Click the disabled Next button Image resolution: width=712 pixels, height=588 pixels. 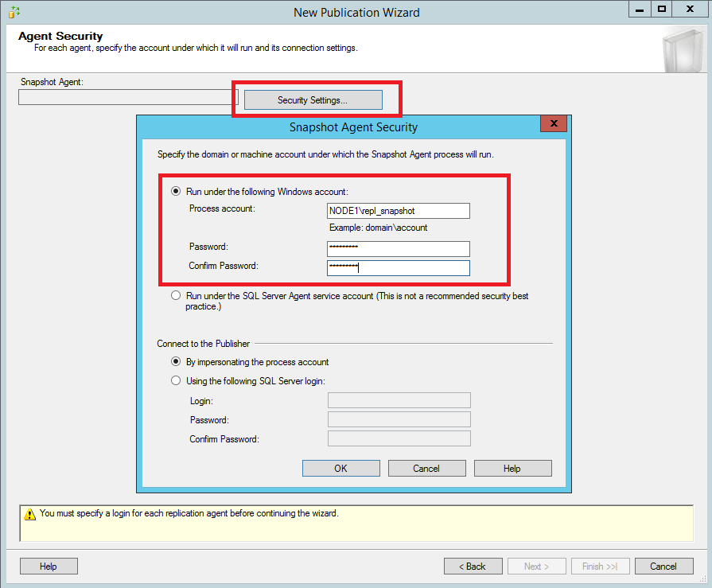pyautogui.click(x=536, y=566)
